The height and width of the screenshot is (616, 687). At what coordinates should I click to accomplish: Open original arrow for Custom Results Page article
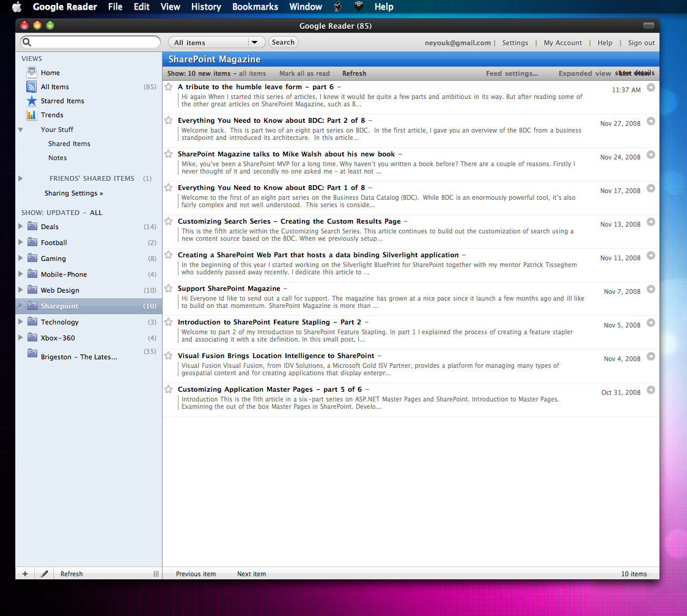(651, 222)
